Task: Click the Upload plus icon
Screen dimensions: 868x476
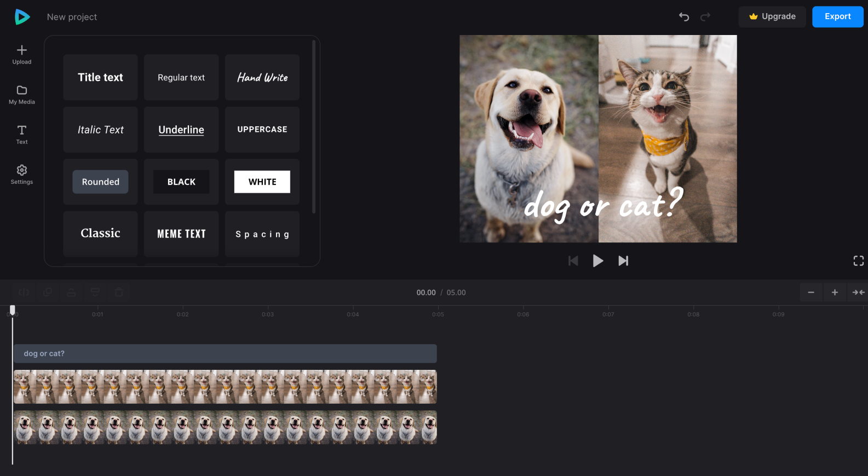Action: click(x=22, y=50)
